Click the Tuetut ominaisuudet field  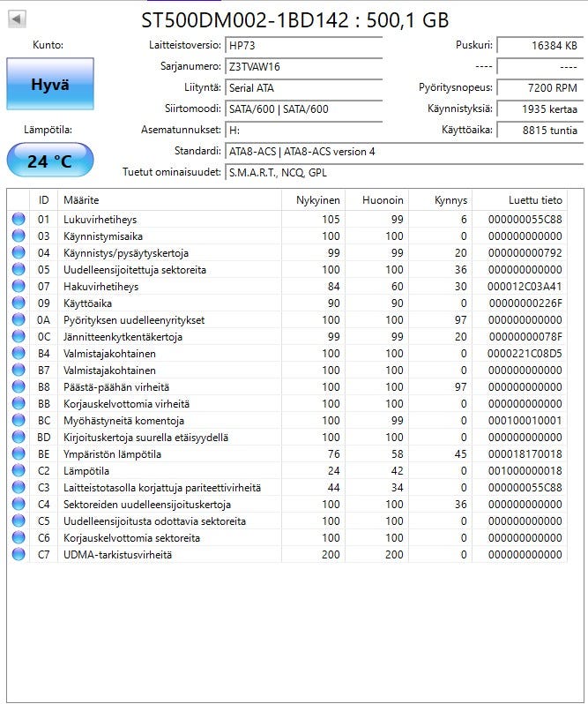pos(404,172)
